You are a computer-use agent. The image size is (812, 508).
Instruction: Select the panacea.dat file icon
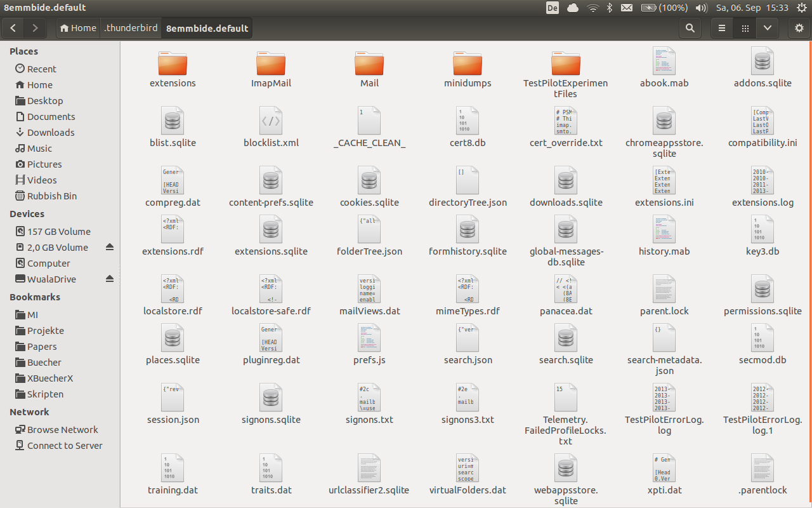(566, 289)
